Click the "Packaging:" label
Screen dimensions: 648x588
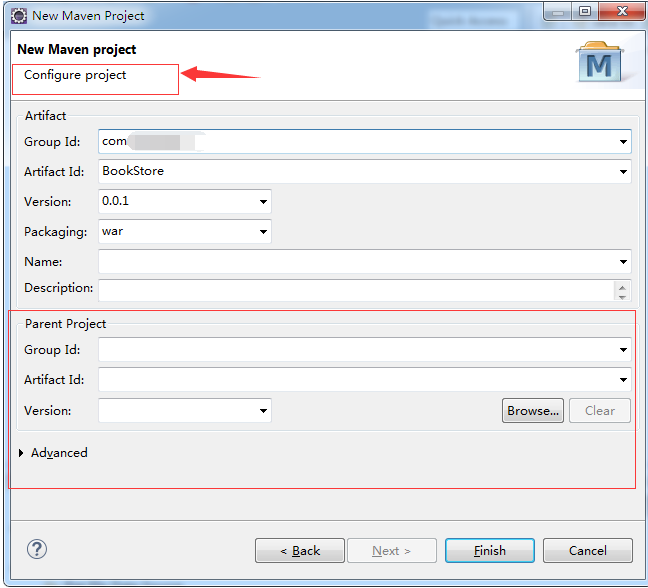(x=55, y=232)
